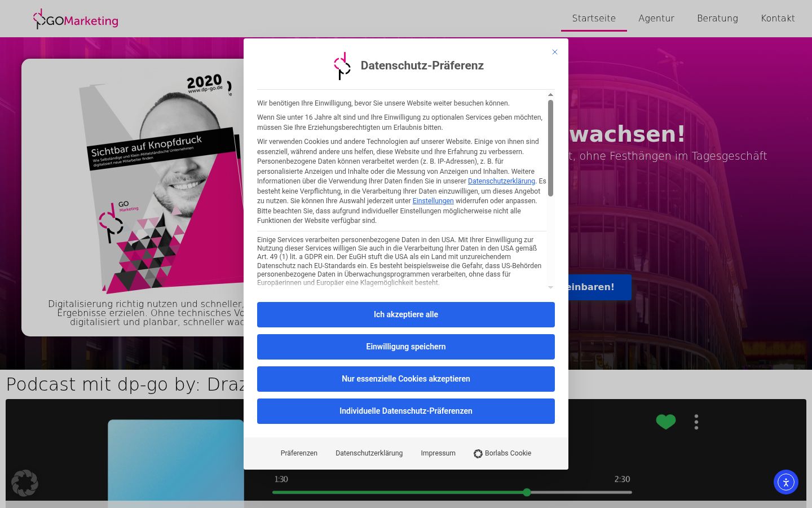The width and height of the screenshot is (812, 508).
Task: Click the Borlabs Cookie logo link in the footer
Action: point(502,453)
